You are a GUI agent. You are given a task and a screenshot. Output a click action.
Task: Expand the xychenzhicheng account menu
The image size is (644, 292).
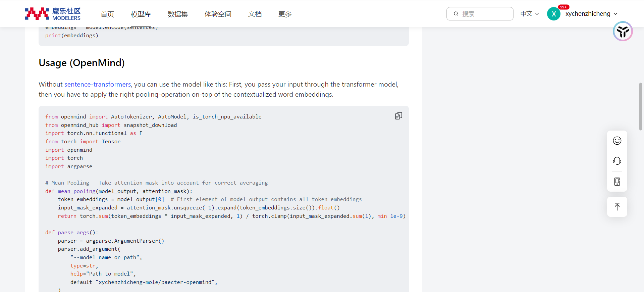click(x=591, y=14)
